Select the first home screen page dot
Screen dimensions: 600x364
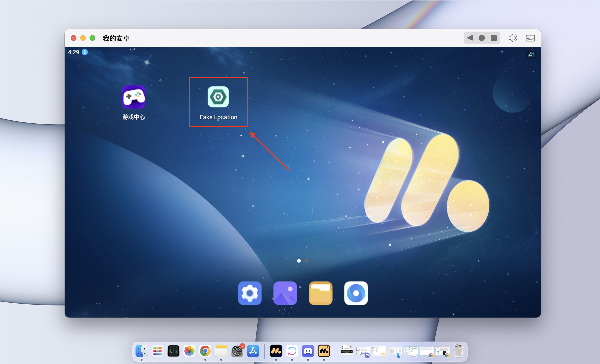click(299, 261)
